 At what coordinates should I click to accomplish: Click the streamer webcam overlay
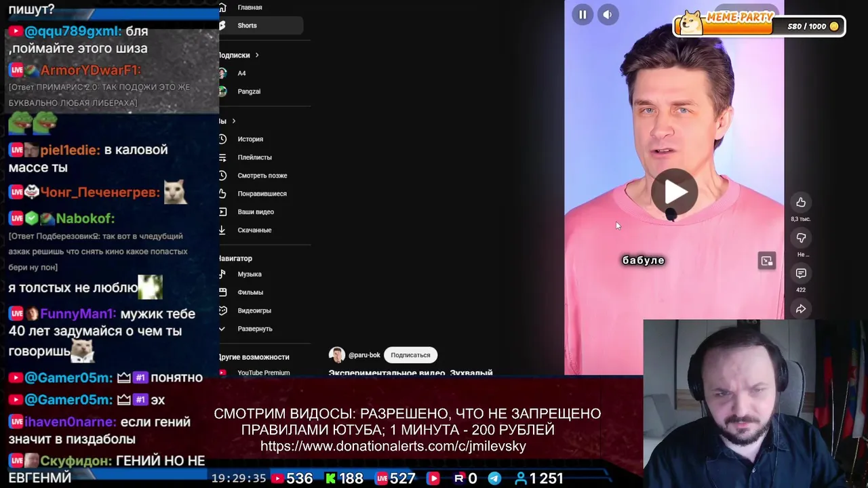click(x=755, y=404)
